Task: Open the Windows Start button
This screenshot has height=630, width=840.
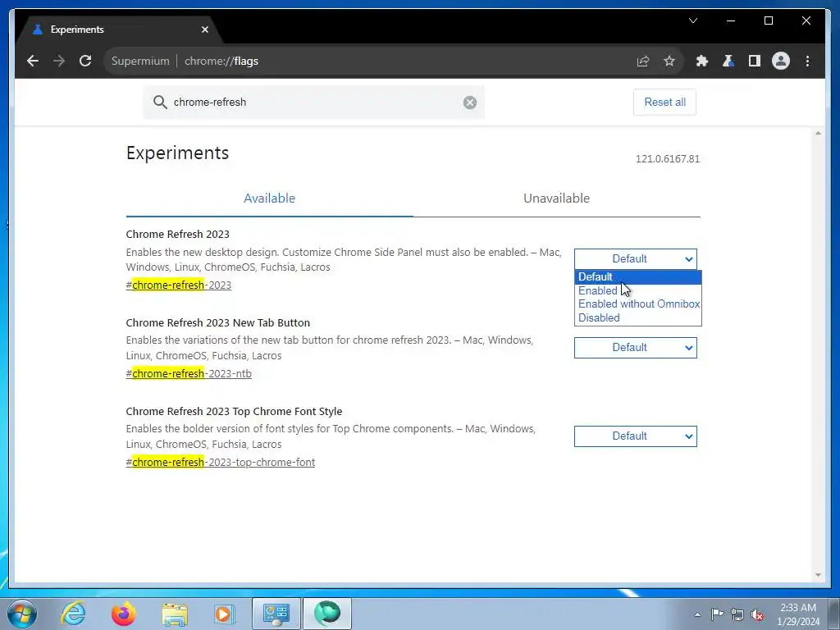Action: [x=22, y=614]
